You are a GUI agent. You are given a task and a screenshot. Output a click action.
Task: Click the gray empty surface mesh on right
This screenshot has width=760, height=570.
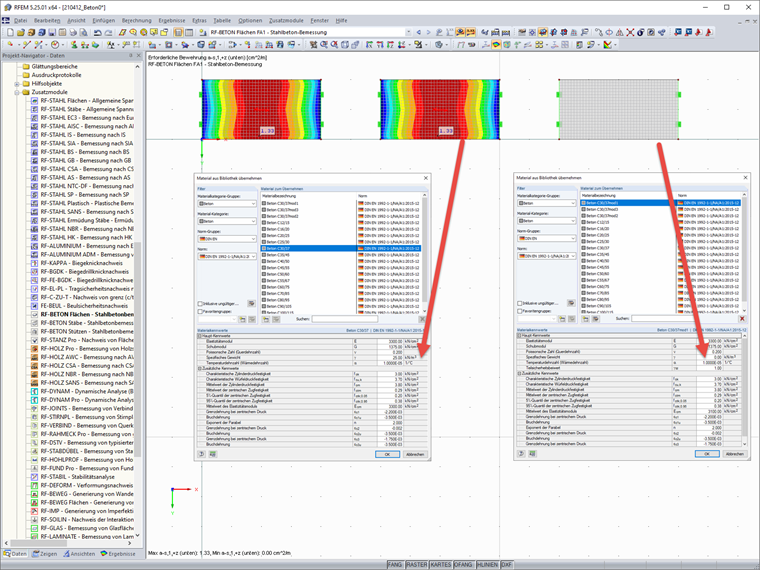tap(618, 110)
